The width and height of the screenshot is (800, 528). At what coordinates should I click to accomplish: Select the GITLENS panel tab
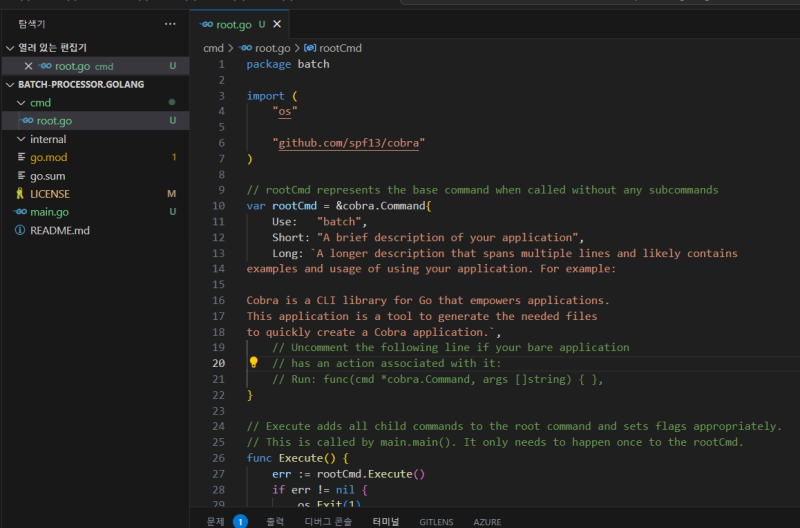pos(436,521)
